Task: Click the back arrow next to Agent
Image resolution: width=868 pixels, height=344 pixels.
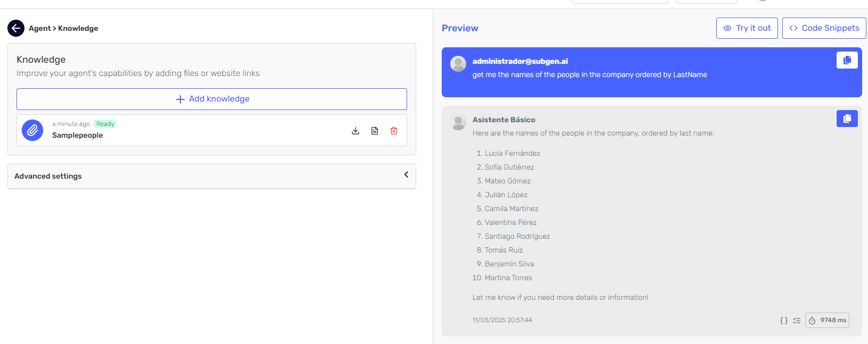Action: pyautogui.click(x=16, y=28)
